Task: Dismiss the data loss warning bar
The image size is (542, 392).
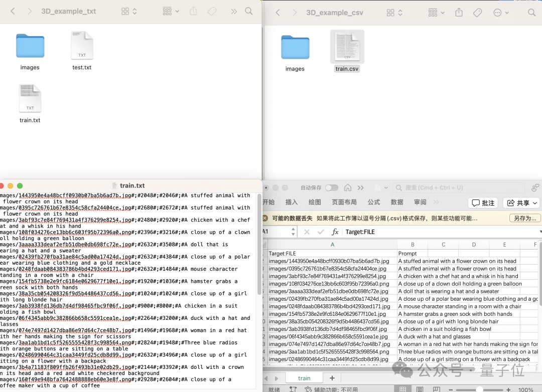Action: [265, 219]
